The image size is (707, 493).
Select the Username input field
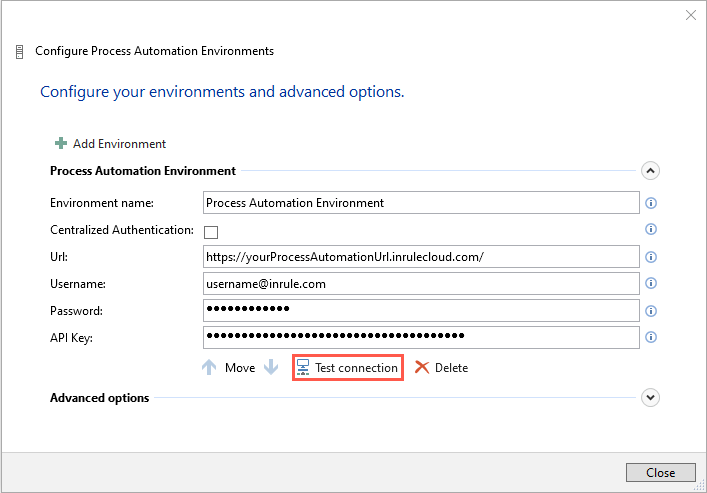pyautogui.click(x=420, y=284)
